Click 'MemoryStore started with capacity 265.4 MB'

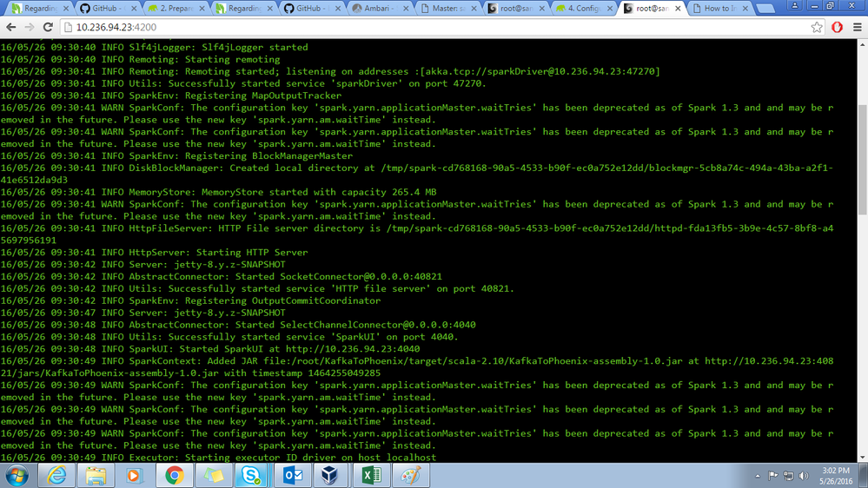click(x=319, y=192)
